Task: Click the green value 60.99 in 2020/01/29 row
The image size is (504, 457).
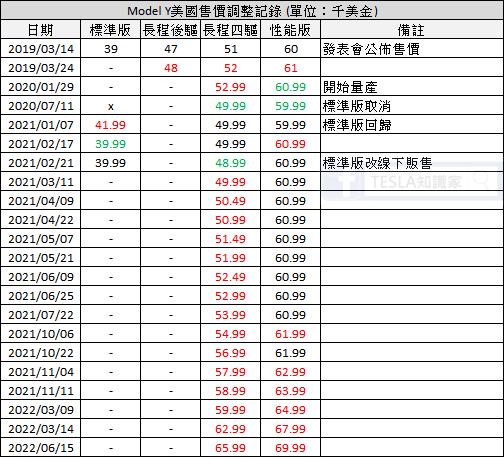Action: click(x=290, y=87)
